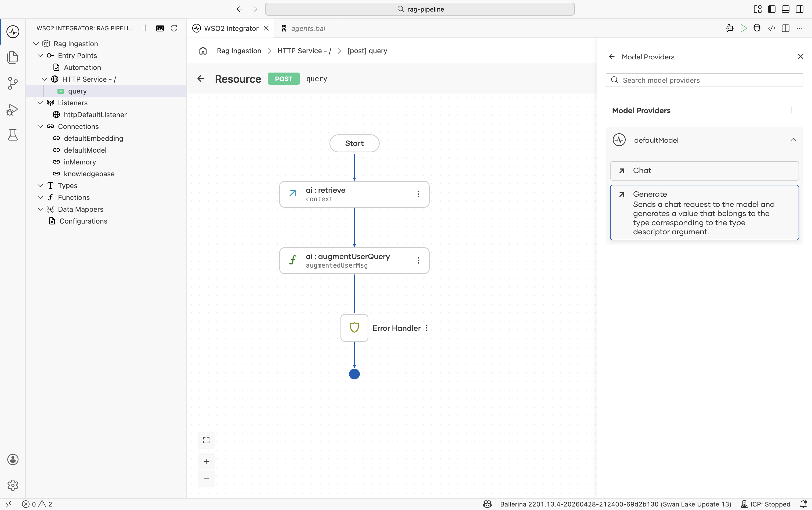Open editor More Actions ellipsis
The width and height of the screenshot is (812, 510).
click(x=800, y=28)
